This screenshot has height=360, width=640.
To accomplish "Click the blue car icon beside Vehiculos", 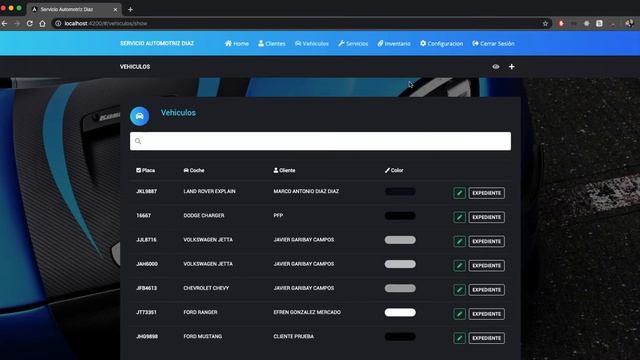I will pos(140,116).
